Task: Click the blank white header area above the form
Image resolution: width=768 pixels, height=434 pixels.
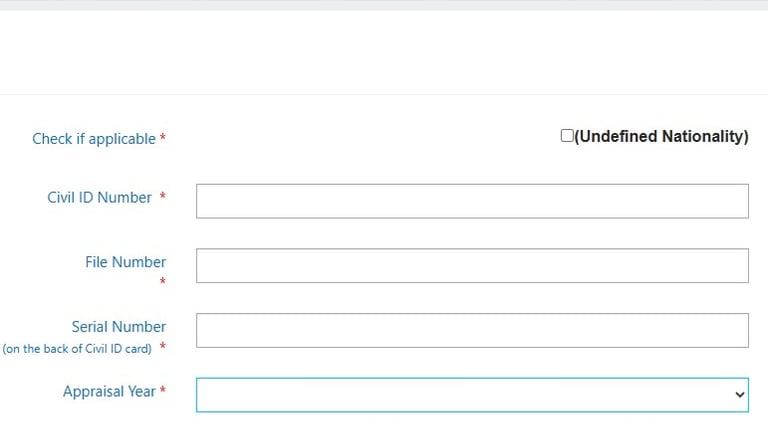Action: pos(384,52)
